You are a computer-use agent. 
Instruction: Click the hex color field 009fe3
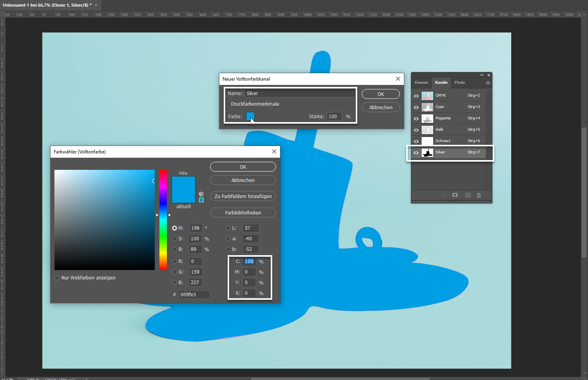tap(194, 295)
